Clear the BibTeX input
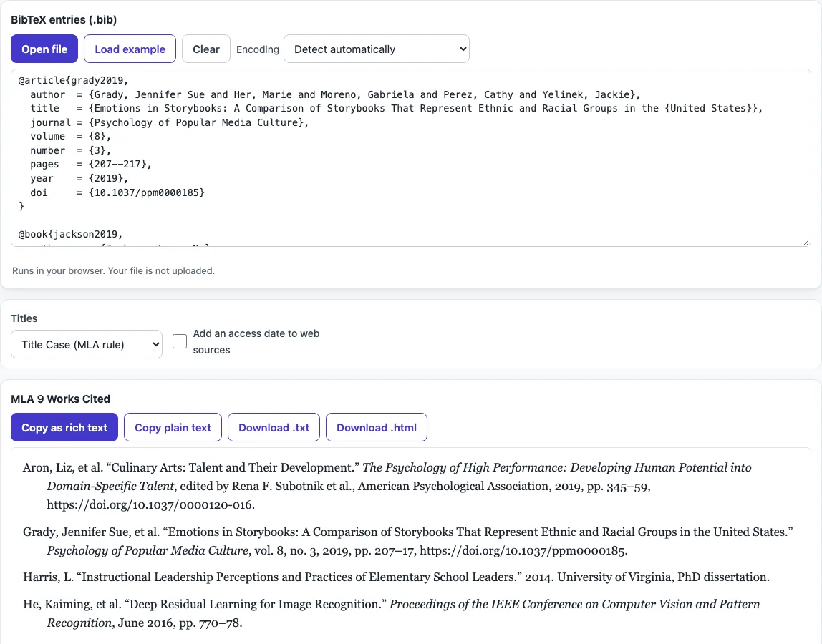822x644 pixels. pyautogui.click(x=206, y=49)
